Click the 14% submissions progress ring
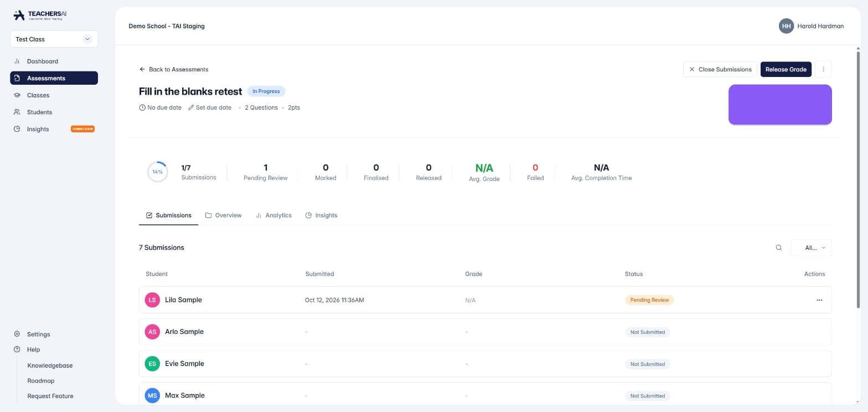 point(158,172)
